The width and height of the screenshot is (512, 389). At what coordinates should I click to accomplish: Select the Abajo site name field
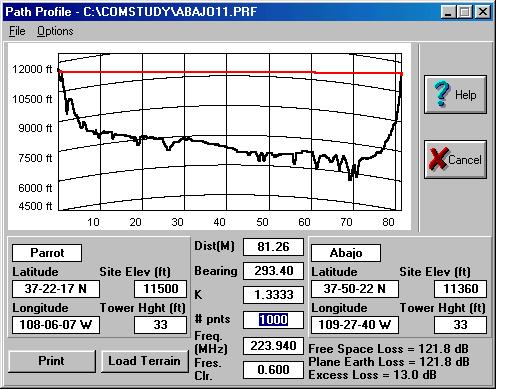click(x=346, y=253)
